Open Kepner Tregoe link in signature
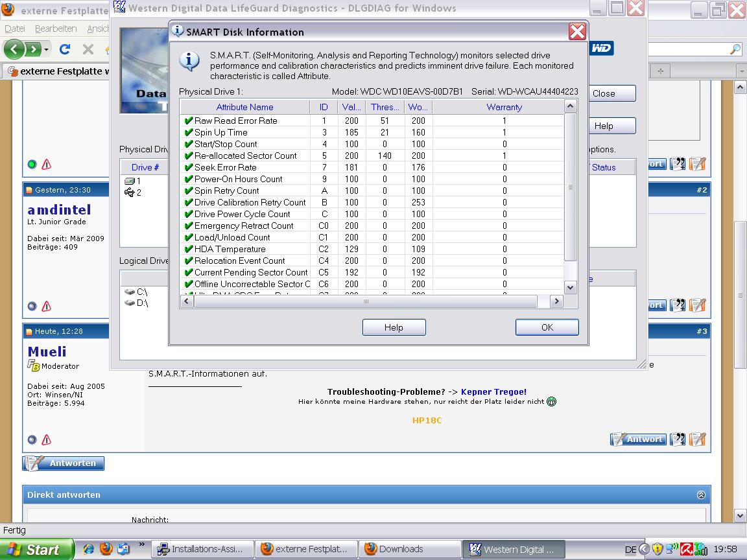Image resolution: width=747 pixels, height=560 pixels. point(493,391)
